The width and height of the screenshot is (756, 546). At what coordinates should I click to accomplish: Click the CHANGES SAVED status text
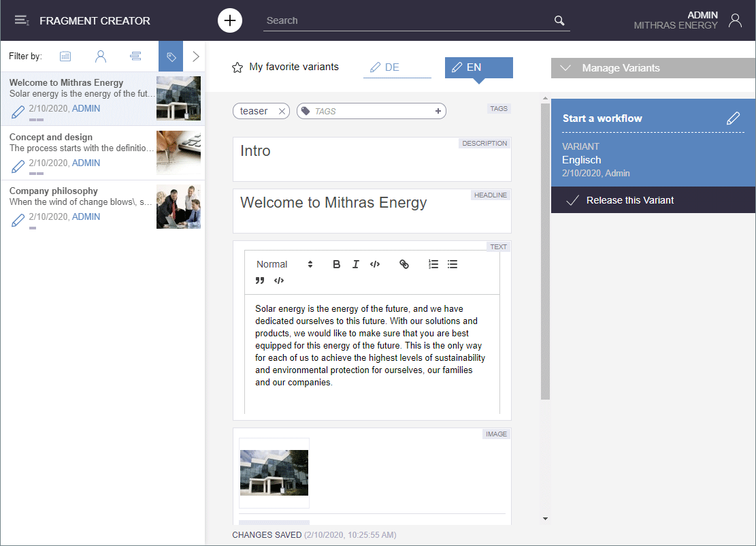[x=267, y=535]
